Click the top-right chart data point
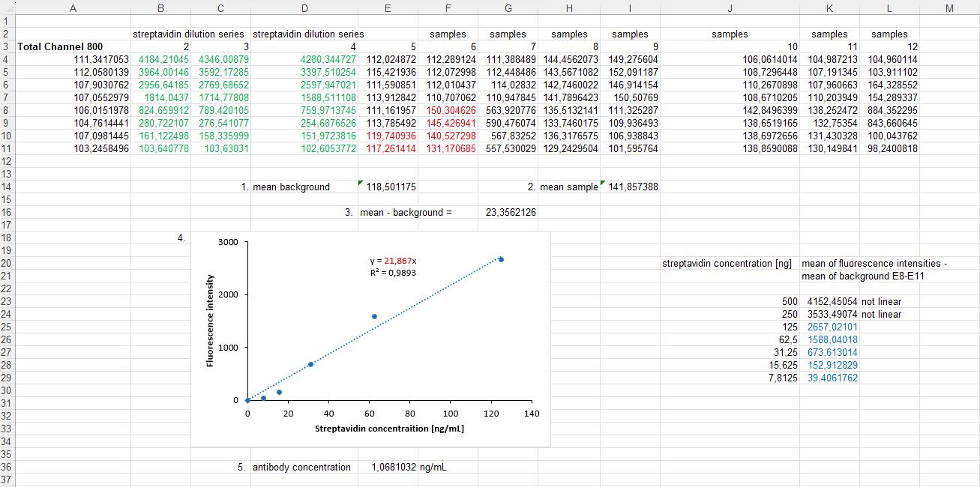The image size is (980, 487). tap(501, 259)
